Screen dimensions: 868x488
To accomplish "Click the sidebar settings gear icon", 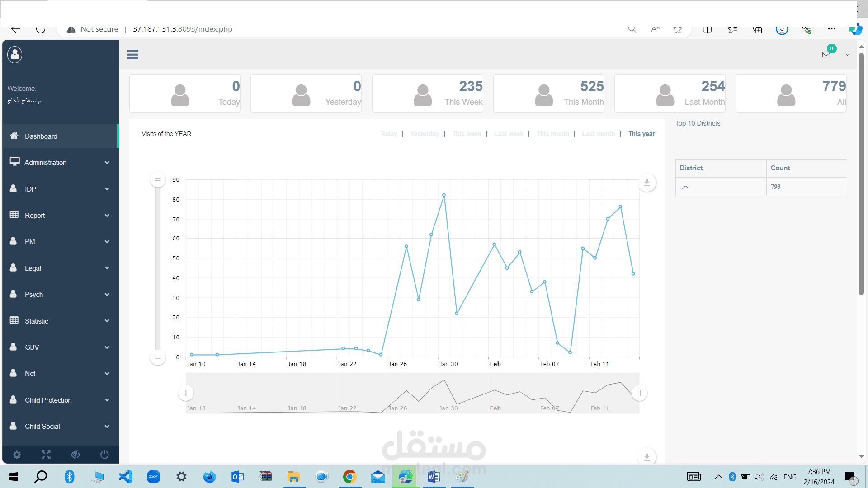I will [x=17, y=455].
